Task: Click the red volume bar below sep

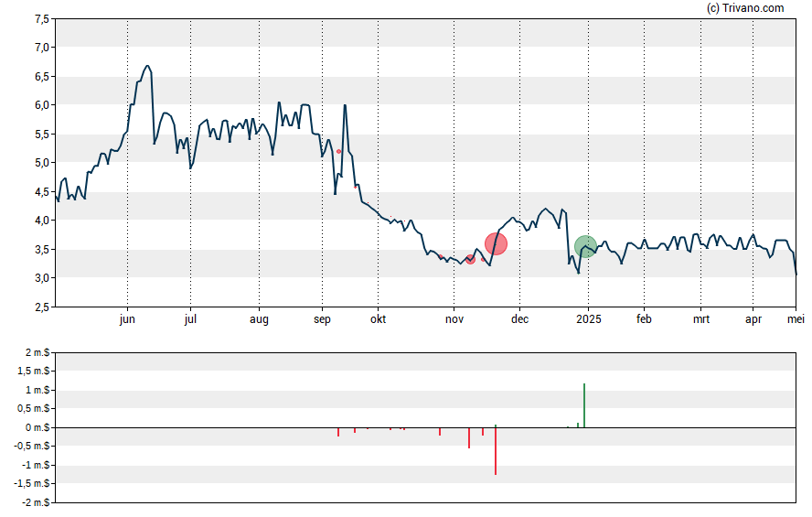Action: tap(338, 432)
